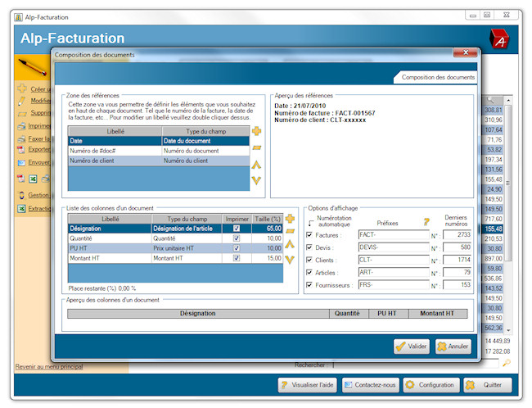Click the minus icon in Zone des références

[256, 147]
